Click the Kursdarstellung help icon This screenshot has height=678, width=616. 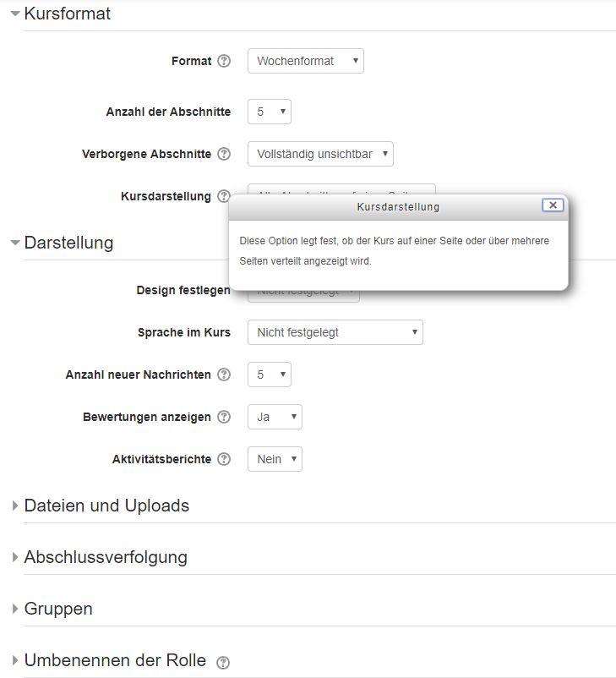223,196
